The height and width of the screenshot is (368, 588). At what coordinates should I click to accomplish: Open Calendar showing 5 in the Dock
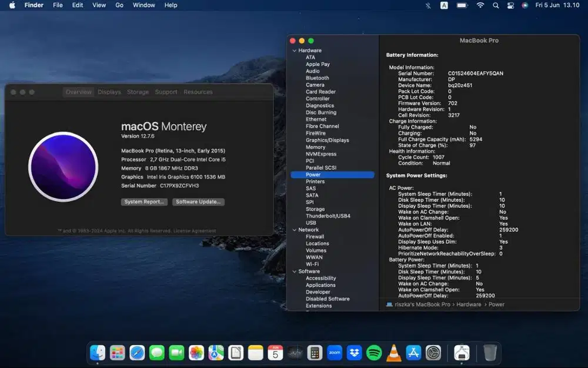tap(275, 353)
